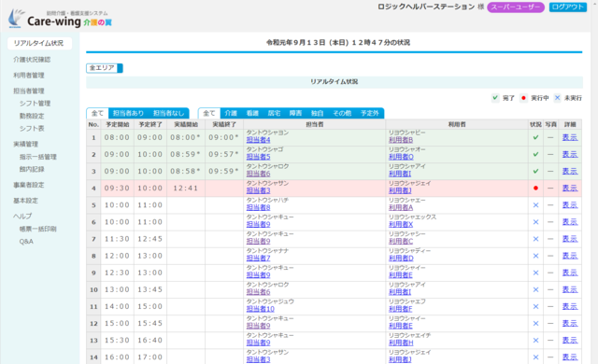Go to 担当者管理 in the sidebar
The height and width of the screenshot is (364, 598).
pyautogui.click(x=29, y=91)
